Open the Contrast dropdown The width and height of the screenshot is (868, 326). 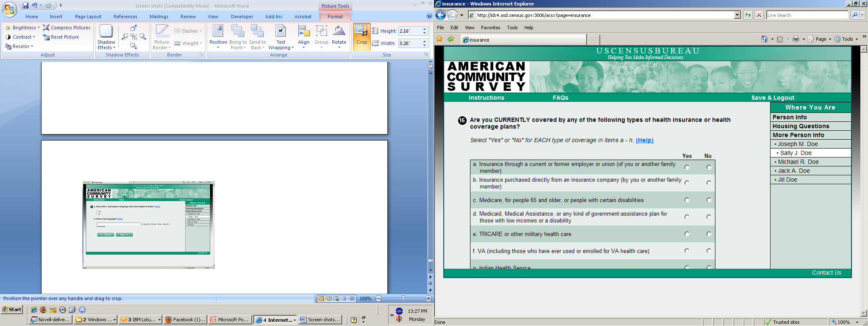pyautogui.click(x=20, y=37)
